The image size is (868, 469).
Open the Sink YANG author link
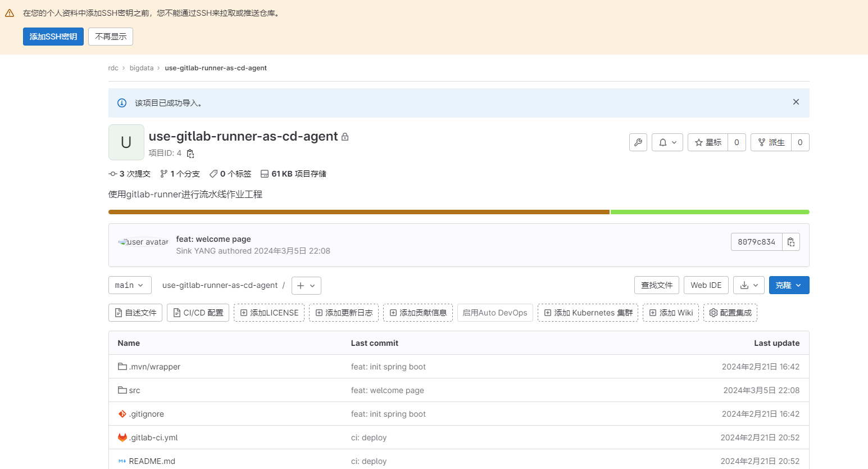click(x=196, y=251)
